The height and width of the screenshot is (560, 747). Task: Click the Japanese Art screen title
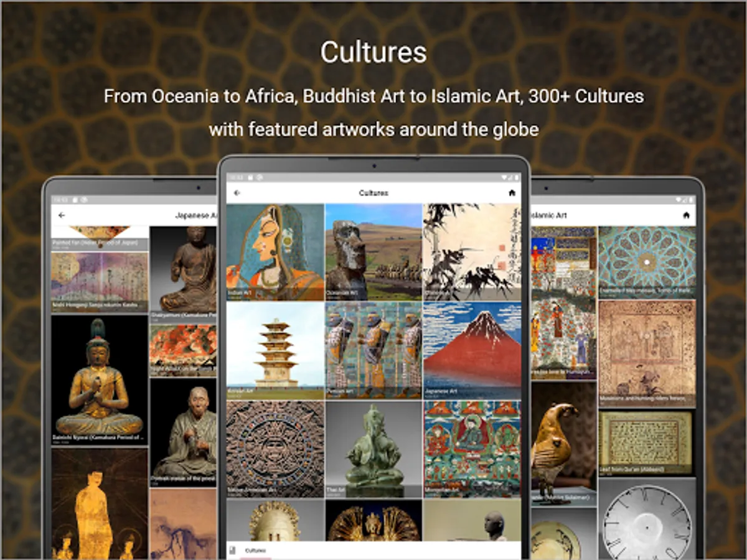[195, 215]
